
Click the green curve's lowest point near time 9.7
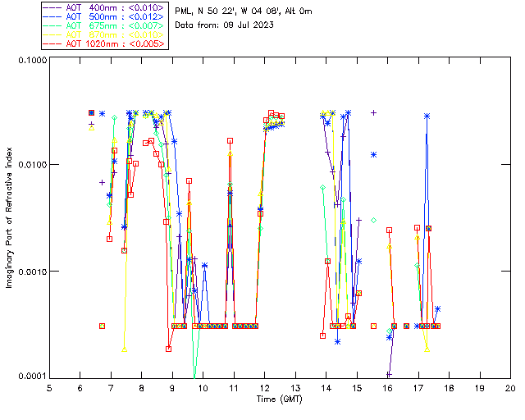click(x=194, y=377)
